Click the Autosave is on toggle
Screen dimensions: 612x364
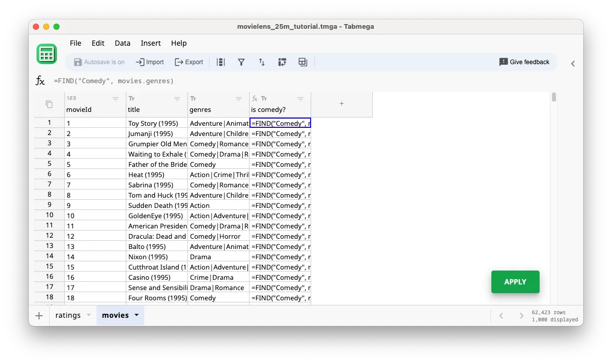tap(99, 62)
